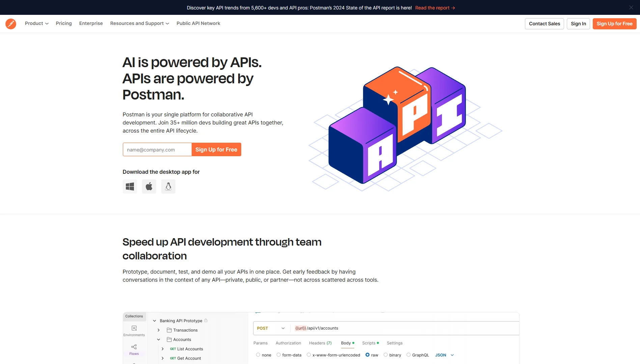The image size is (640, 364).
Task: Open the Scripts tab
Action: (x=370, y=343)
